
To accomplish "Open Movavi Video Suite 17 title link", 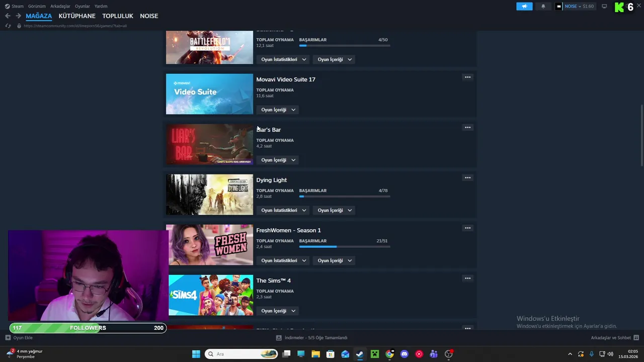I will (286, 79).
